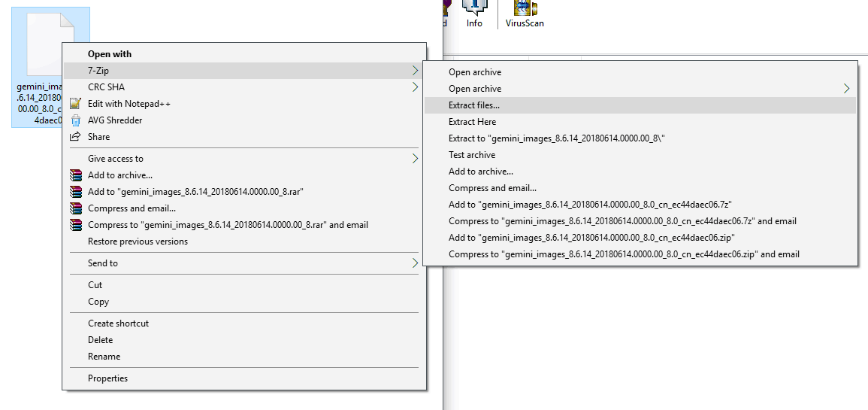The height and width of the screenshot is (410, 868).
Task: Select Add to ec44daec06.7z entry
Action: click(640, 205)
